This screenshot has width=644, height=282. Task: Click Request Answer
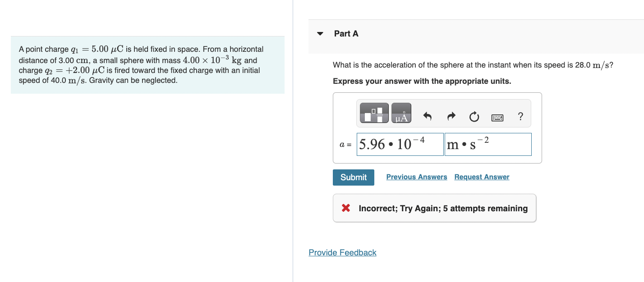(481, 177)
